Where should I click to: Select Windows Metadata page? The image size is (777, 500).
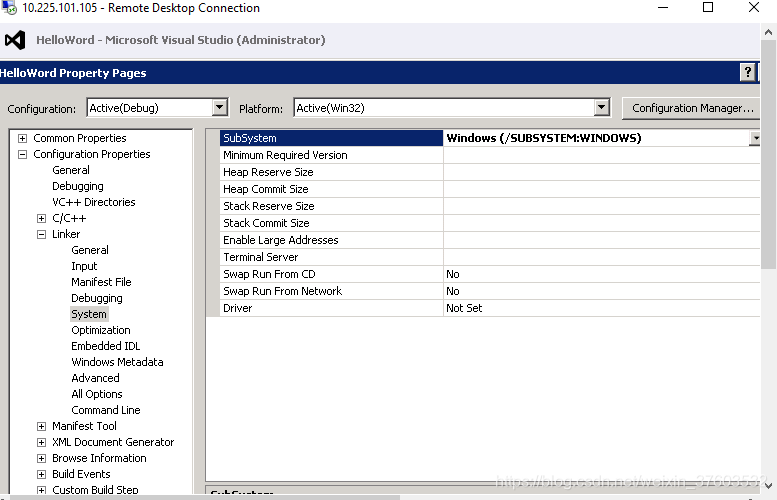[117, 362]
